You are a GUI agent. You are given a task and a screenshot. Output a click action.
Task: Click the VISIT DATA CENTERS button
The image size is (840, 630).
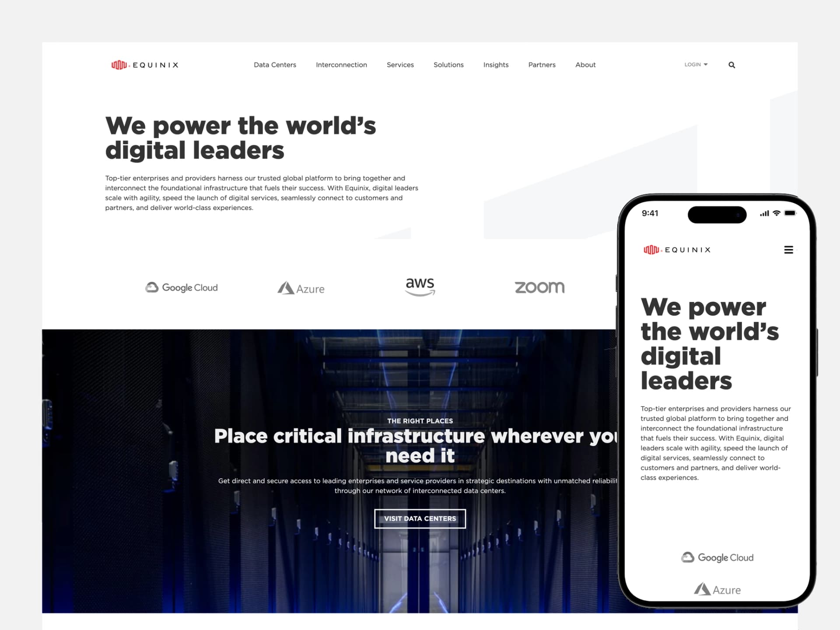420,519
